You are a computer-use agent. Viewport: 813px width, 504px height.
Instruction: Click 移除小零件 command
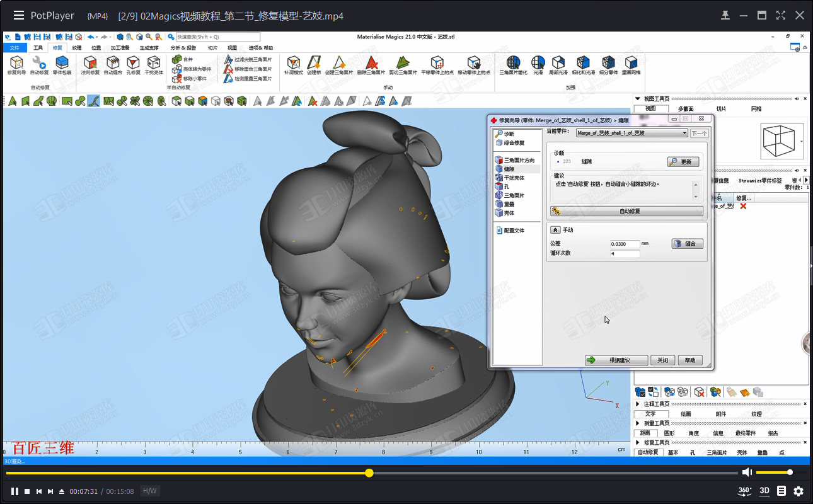190,79
